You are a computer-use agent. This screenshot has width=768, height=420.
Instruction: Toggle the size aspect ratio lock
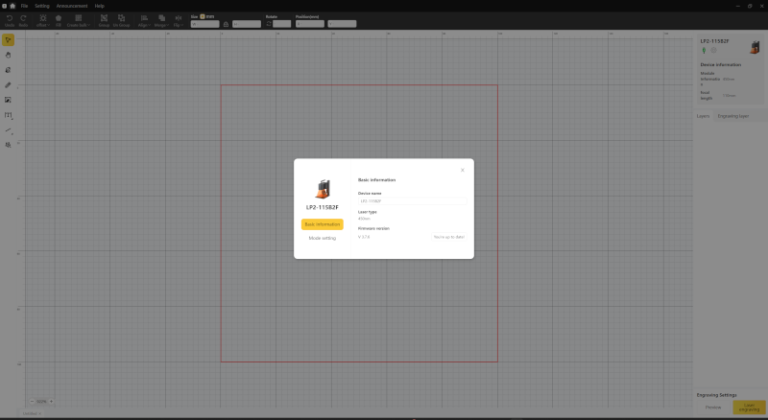click(x=227, y=23)
